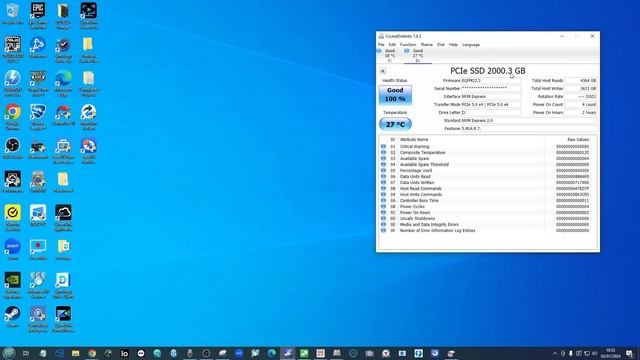Select the Controller Busy Time row
This screenshot has height=360, width=640.
[488, 201]
